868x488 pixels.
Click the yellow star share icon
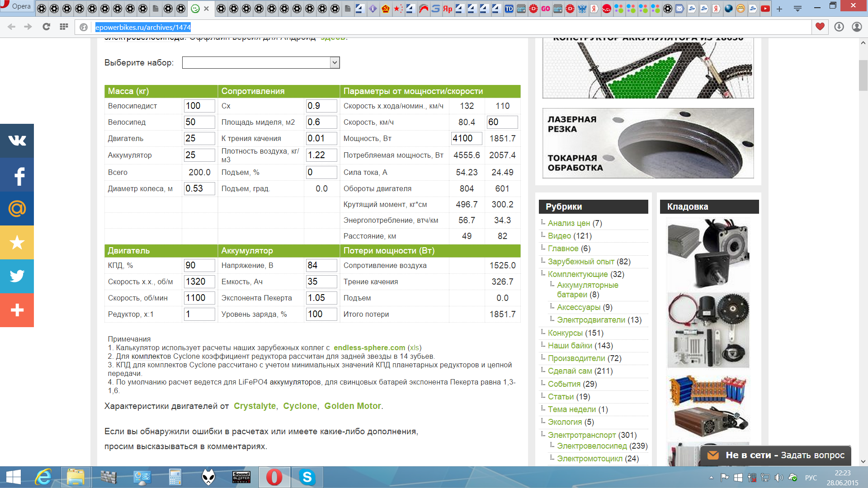(17, 243)
